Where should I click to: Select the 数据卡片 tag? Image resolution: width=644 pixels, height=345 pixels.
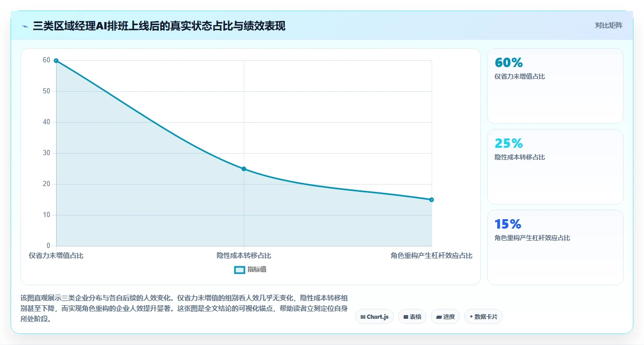tap(484, 317)
